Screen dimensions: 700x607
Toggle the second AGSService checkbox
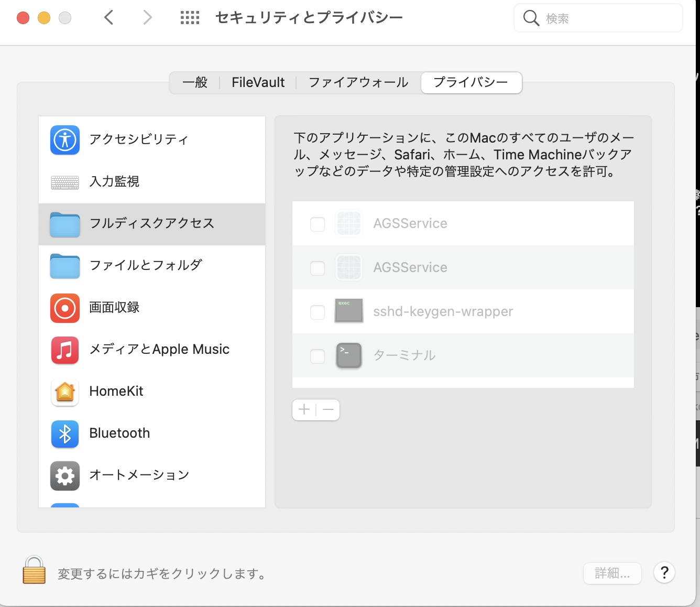(x=318, y=268)
